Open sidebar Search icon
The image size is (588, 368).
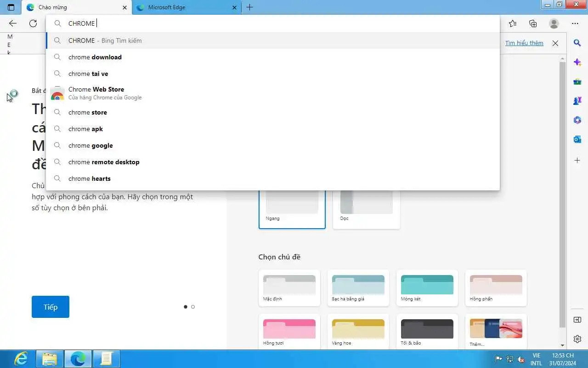577,43
